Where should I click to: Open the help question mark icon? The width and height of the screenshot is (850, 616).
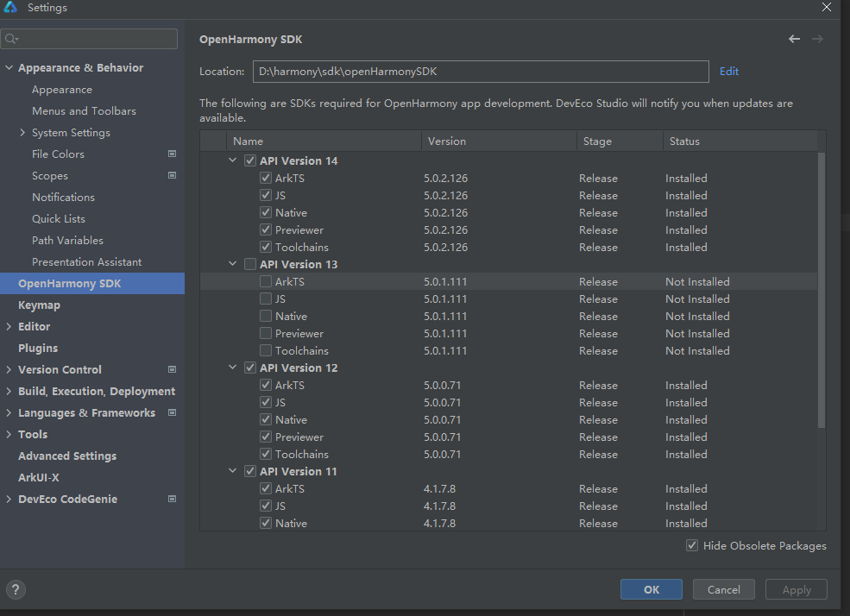tap(16, 589)
